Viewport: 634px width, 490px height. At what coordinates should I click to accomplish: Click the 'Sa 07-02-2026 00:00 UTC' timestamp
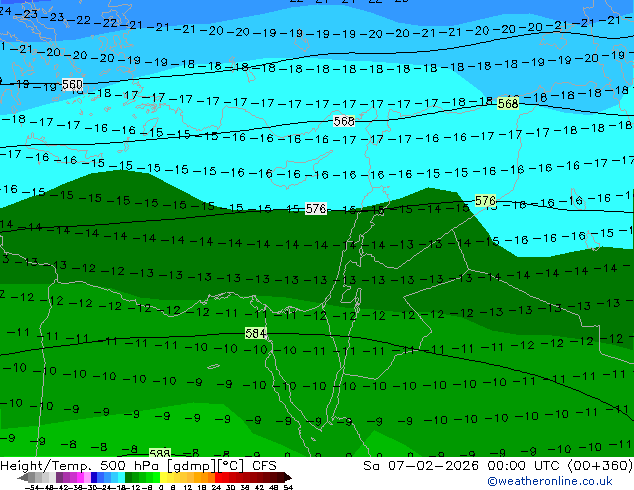click(463, 466)
